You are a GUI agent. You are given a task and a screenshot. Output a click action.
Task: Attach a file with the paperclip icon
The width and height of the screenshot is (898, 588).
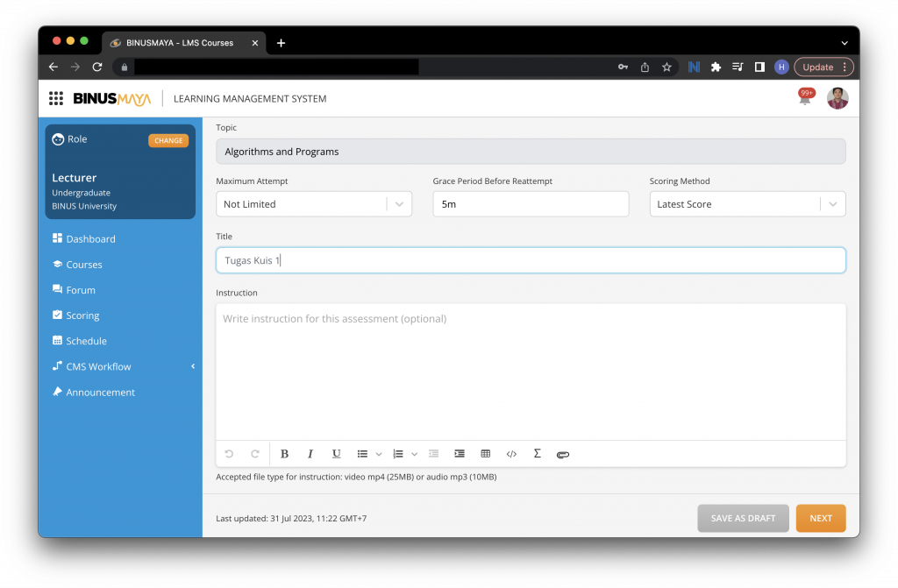tap(563, 455)
